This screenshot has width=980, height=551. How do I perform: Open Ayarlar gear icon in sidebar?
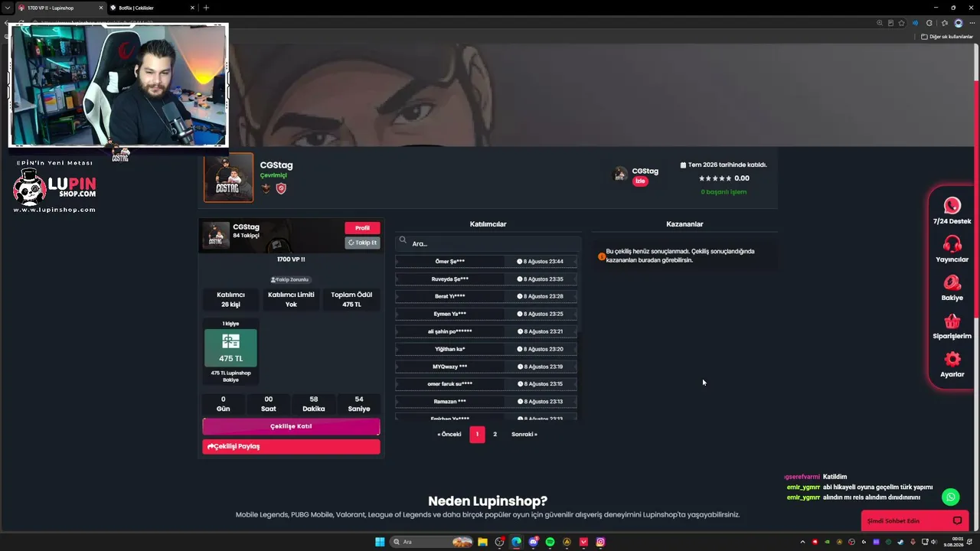952,359
